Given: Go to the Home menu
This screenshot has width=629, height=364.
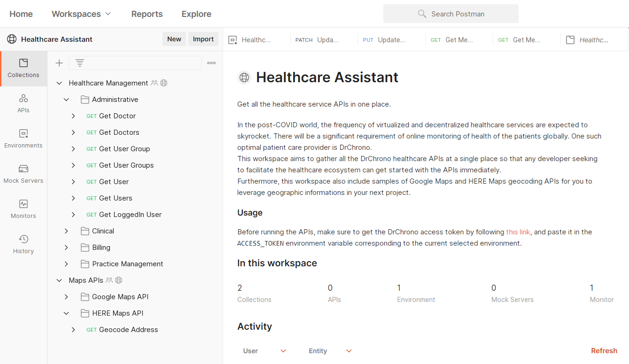Looking at the screenshot, I should 21,14.
